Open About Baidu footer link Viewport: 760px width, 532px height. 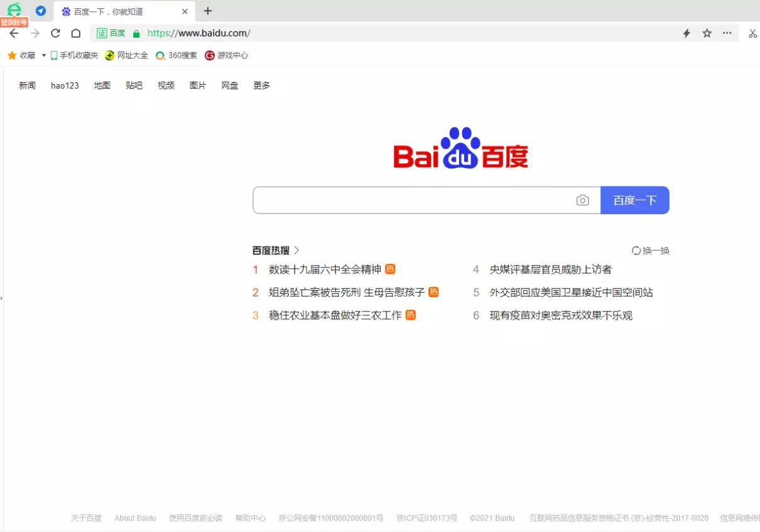(x=135, y=518)
